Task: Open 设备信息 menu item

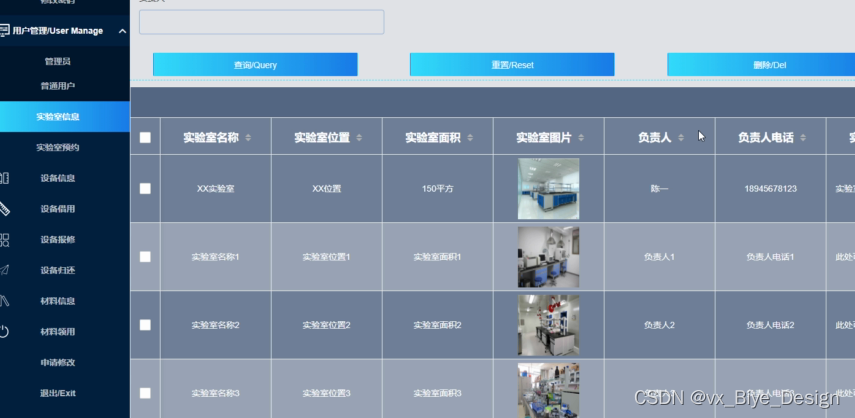Action: [57, 178]
